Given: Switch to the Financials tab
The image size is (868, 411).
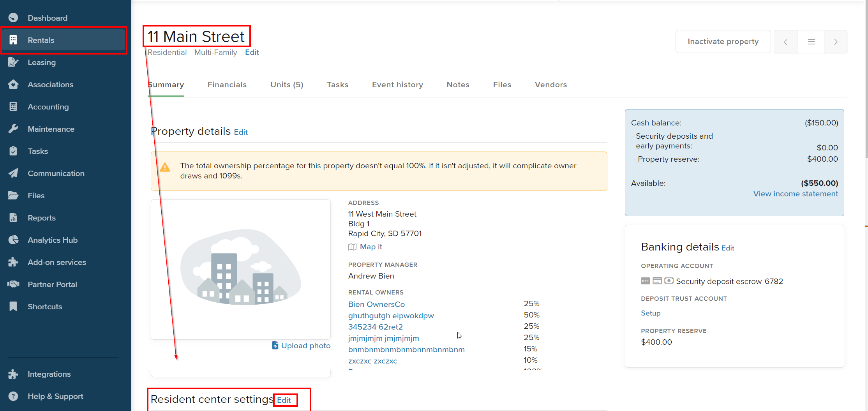Looking at the screenshot, I should (227, 85).
